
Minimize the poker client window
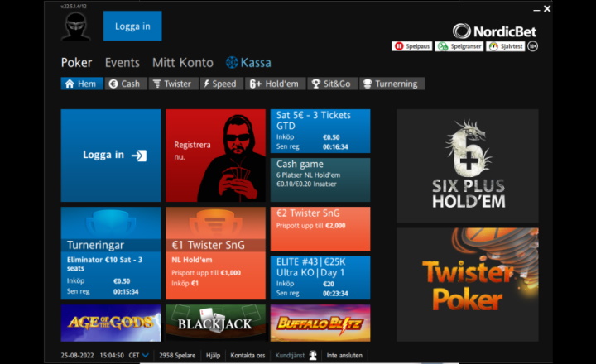[536, 10]
